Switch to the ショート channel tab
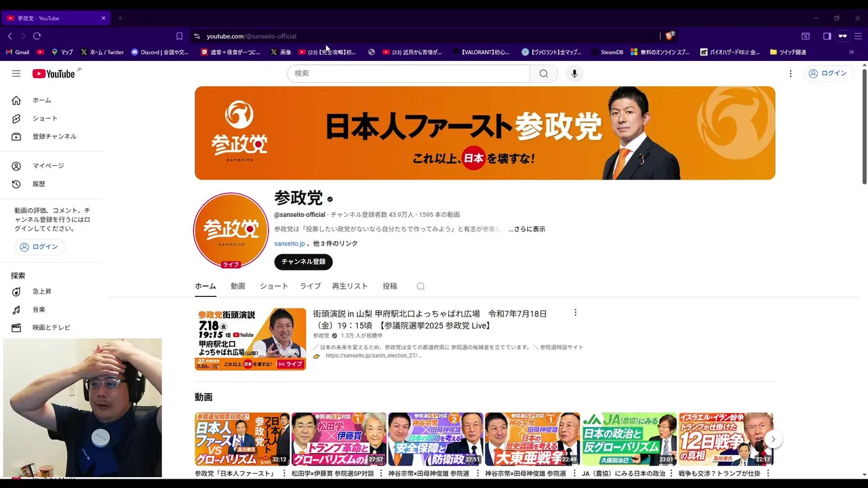Screen dimensions: 868x488 click(274, 286)
